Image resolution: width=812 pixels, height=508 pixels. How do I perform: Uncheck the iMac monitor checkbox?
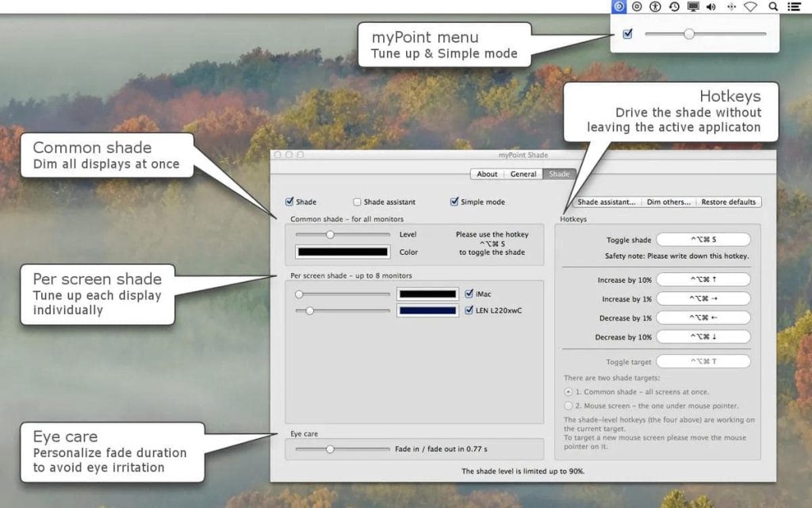click(469, 294)
